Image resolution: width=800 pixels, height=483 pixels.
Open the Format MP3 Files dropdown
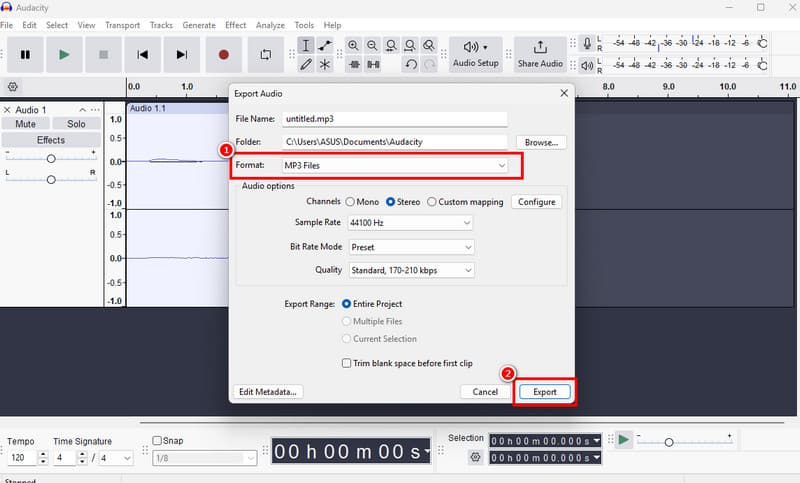tap(394, 165)
